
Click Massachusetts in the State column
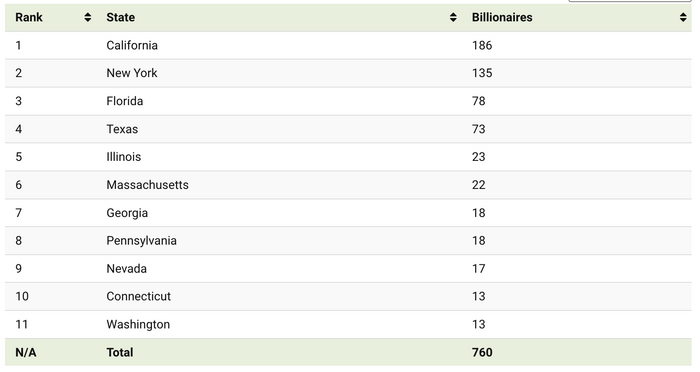tap(147, 185)
